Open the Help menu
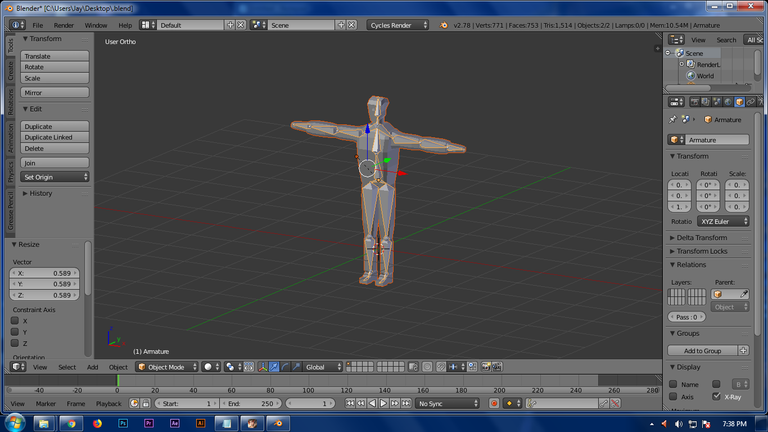This screenshot has height=432, width=768. [125, 25]
